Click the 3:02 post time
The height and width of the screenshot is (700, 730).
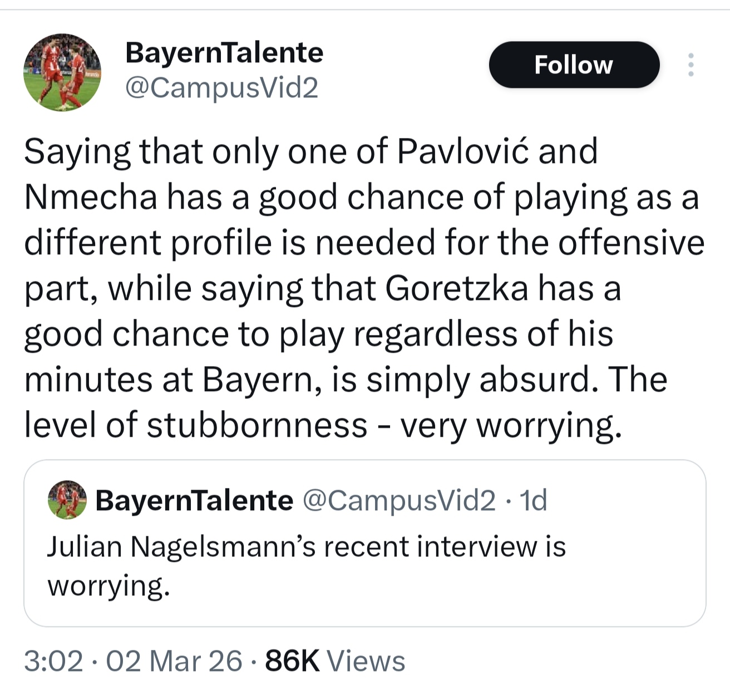coord(53,661)
